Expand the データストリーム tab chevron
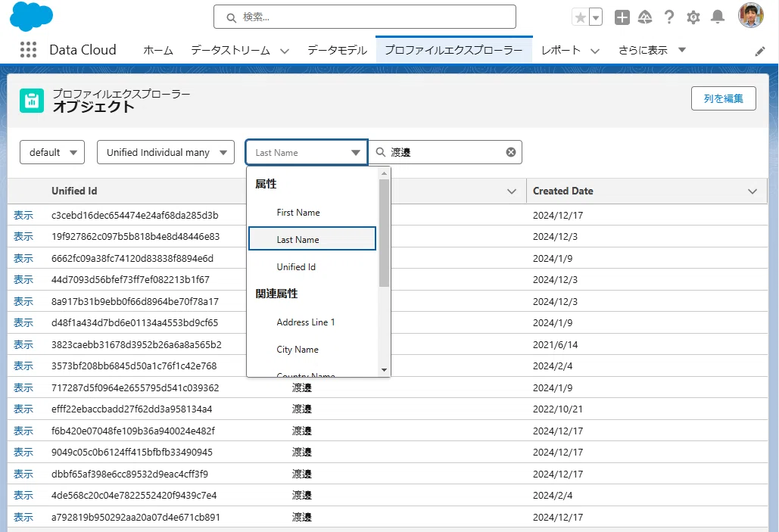779x532 pixels. click(285, 51)
